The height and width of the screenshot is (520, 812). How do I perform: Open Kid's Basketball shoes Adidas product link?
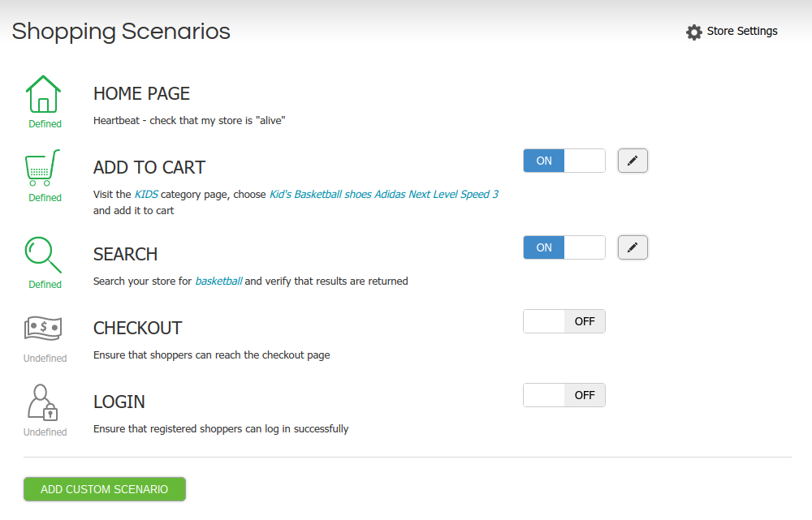coord(383,195)
